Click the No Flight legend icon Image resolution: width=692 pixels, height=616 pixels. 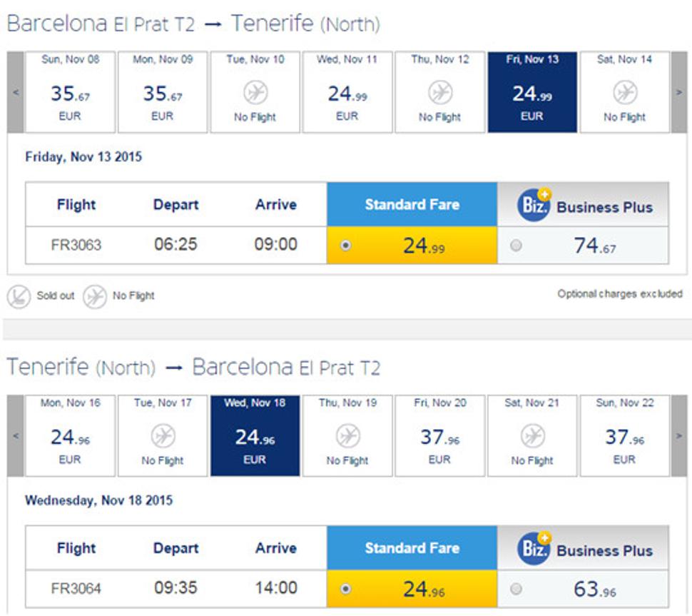95,296
